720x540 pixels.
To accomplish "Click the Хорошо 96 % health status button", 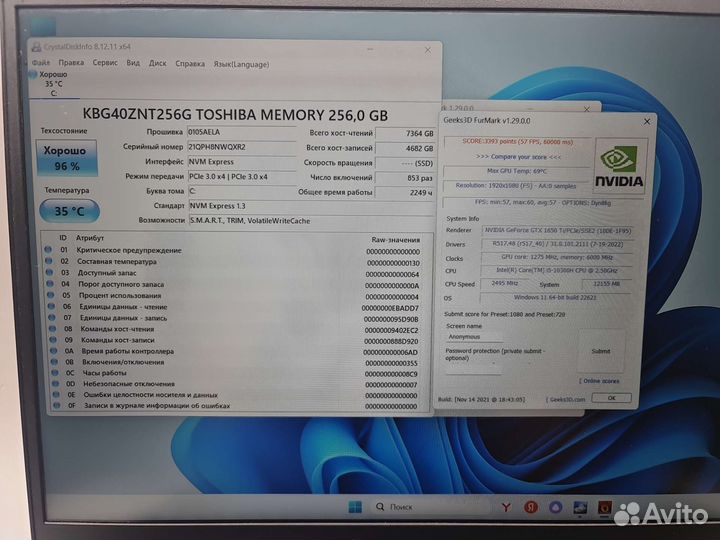I will click(67, 158).
